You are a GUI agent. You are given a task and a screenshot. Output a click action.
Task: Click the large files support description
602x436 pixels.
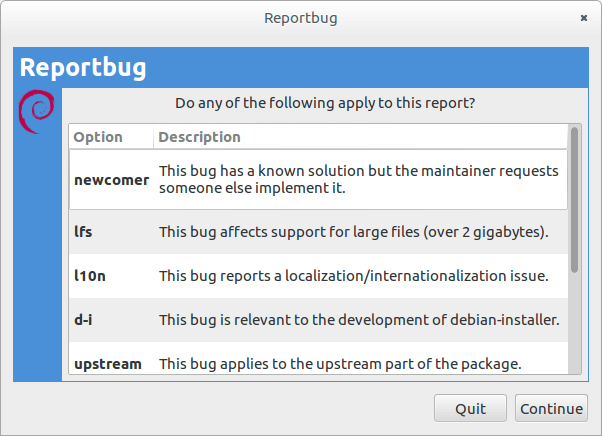(354, 233)
